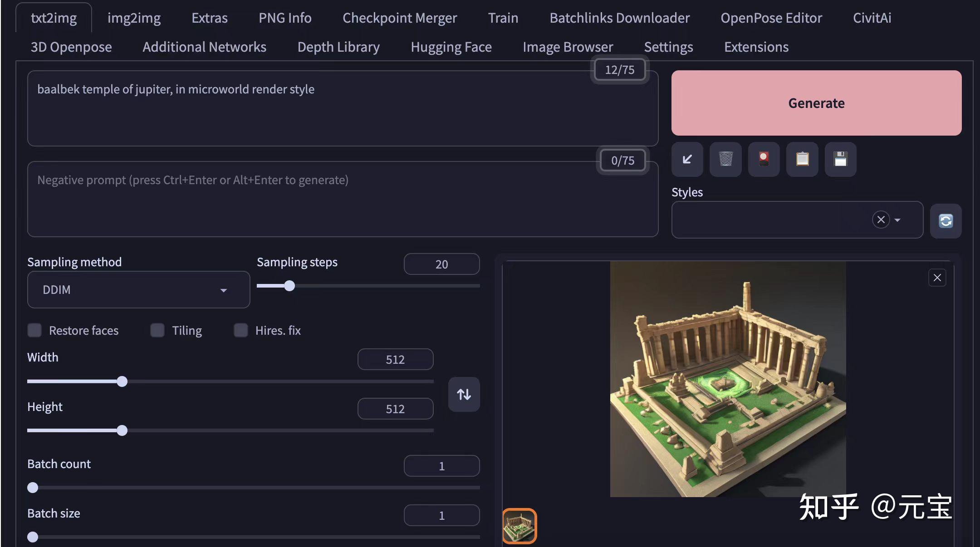
Task: Enable the Restore faces checkbox
Action: tap(34, 330)
